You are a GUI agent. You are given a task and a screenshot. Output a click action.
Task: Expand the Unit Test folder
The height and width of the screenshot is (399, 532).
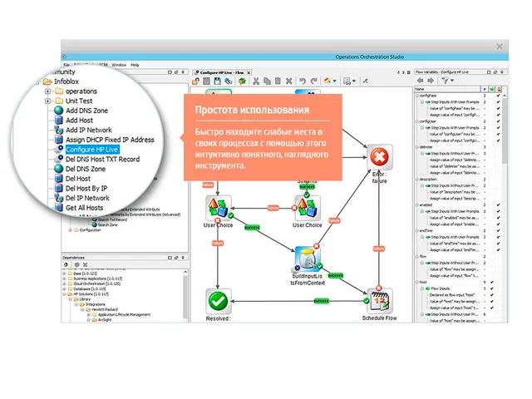point(49,101)
